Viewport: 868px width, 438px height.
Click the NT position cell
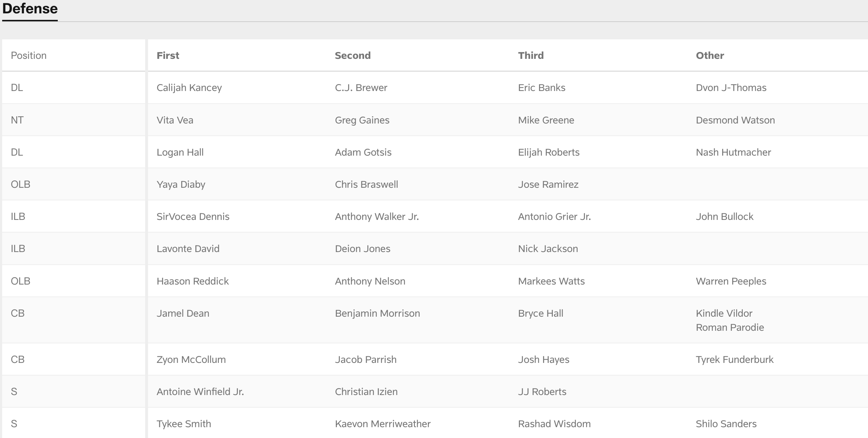tap(17, 120)
